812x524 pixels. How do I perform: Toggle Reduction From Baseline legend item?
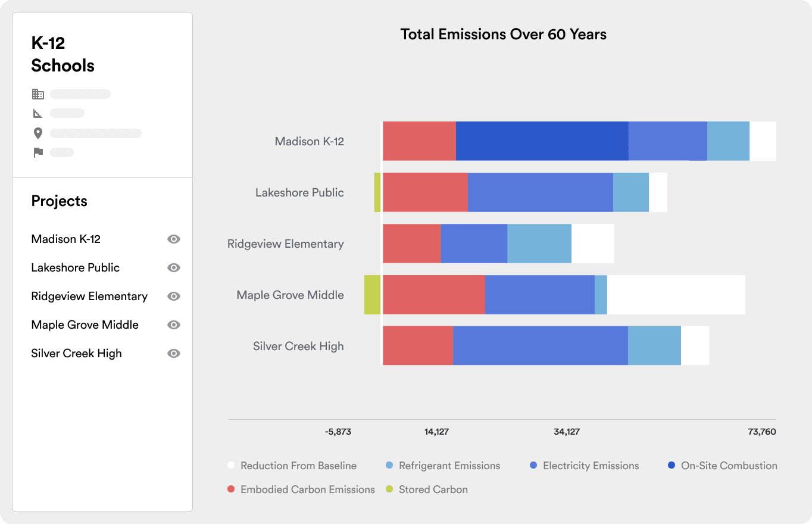[x=292, y=466]
